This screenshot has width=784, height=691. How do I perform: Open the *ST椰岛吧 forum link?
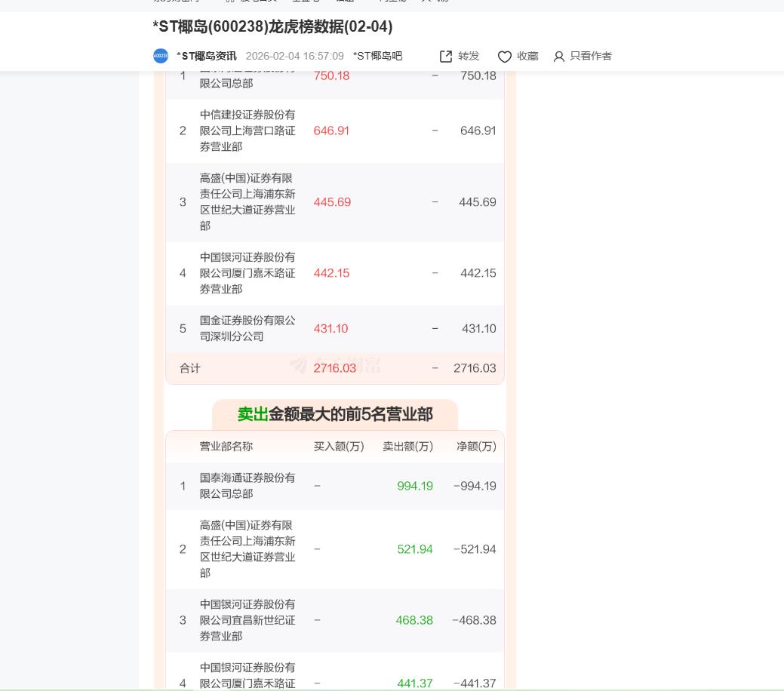click(x=377, y=56)
